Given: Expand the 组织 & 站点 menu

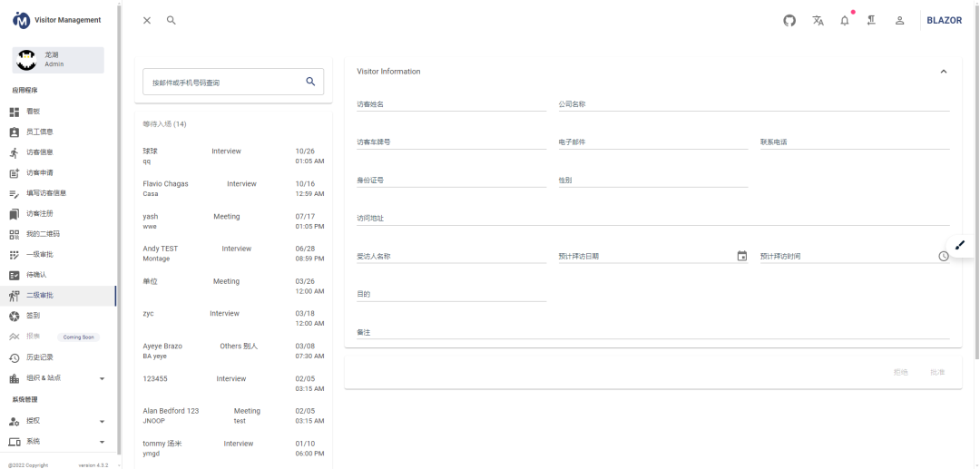Looking at the screenshot, I should [102, 378].
